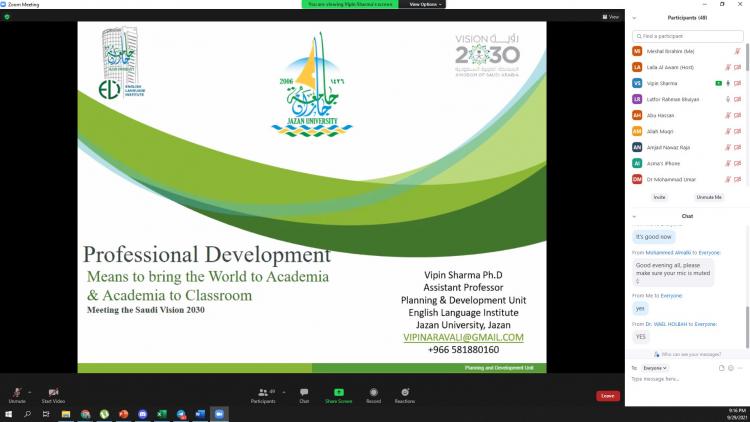Collapse the Participants panel using its chevron
The image size is (750, 422).
pos(634,18)
